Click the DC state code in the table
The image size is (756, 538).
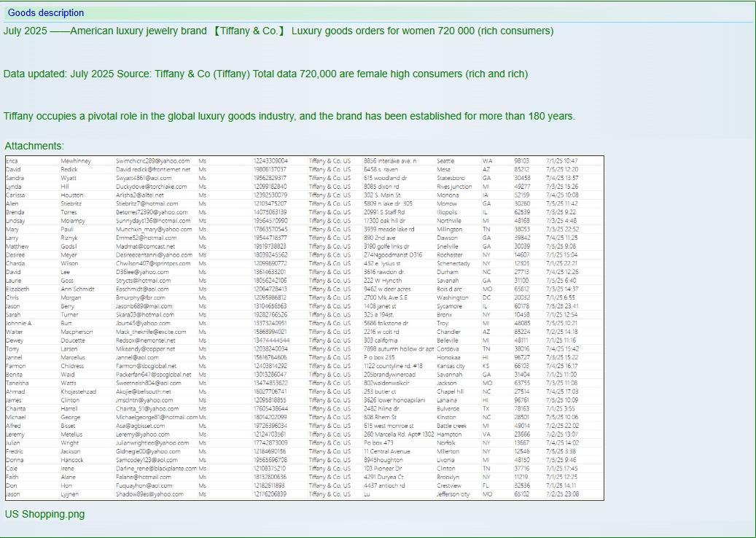coord(486,297)
